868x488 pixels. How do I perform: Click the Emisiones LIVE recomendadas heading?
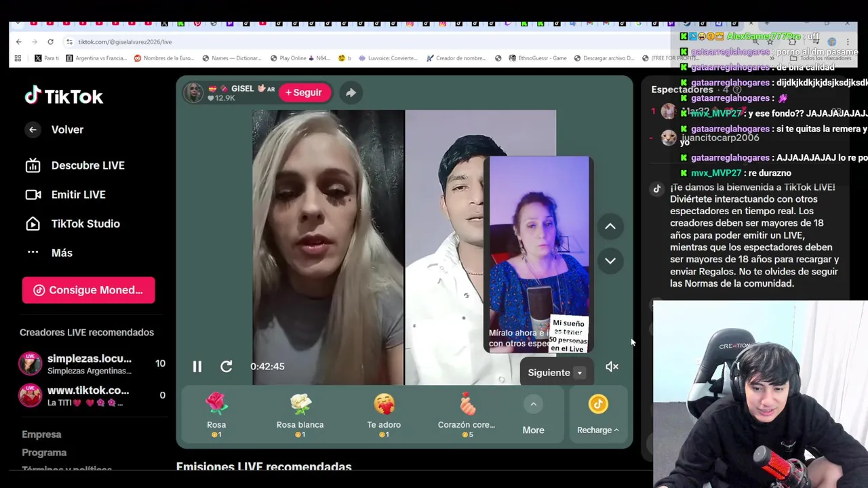(x=264, y=466)
